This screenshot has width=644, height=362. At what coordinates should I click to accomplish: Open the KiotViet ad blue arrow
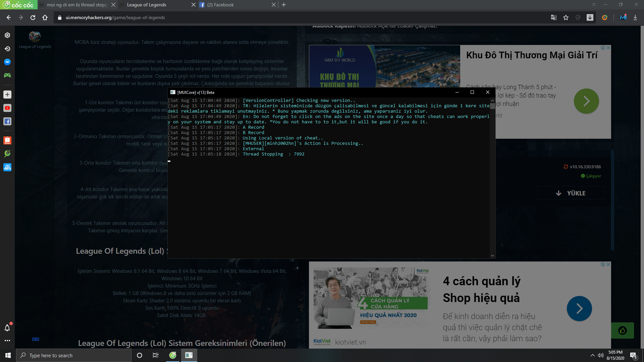(579, 308)
